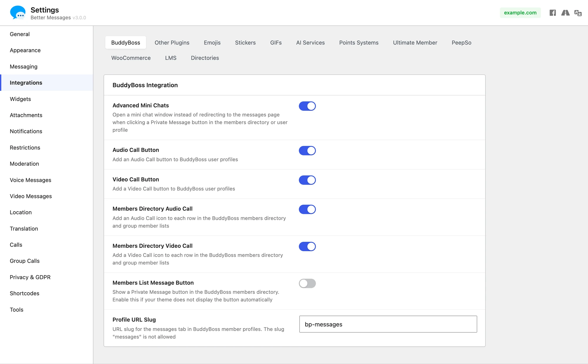Switch to AI Services tab

coord(310,43)
